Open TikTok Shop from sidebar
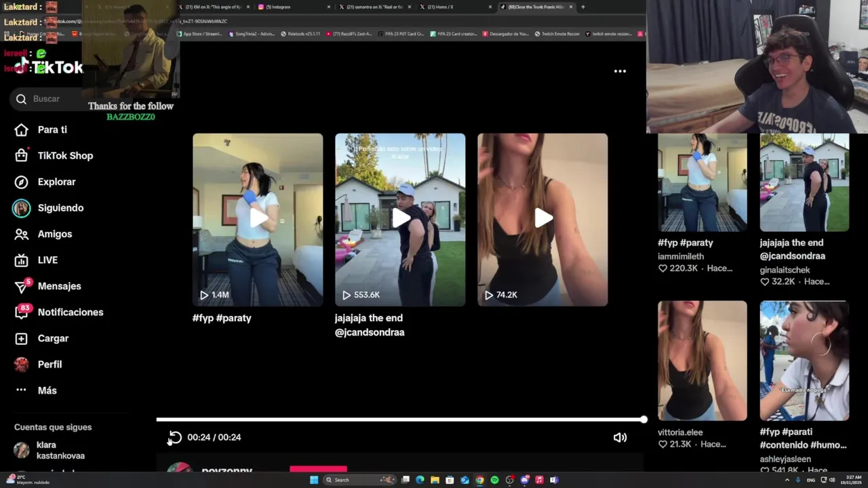The height and width of the screenshot is (488, 868). pos(54,155)
